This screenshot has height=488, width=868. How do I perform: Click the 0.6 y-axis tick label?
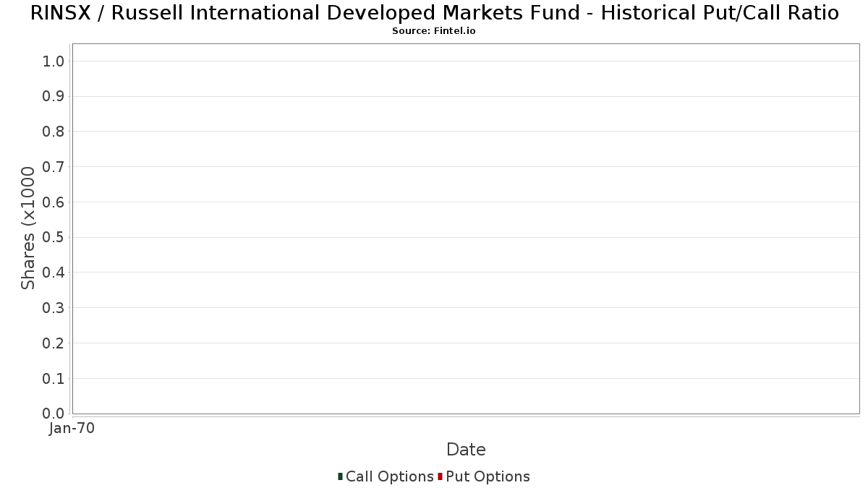(54, 202)
